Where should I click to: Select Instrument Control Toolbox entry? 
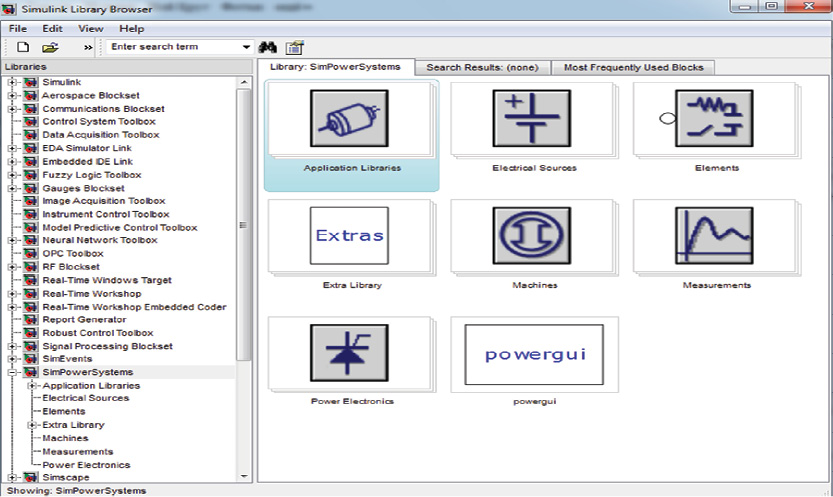click(x=106, y=214)
